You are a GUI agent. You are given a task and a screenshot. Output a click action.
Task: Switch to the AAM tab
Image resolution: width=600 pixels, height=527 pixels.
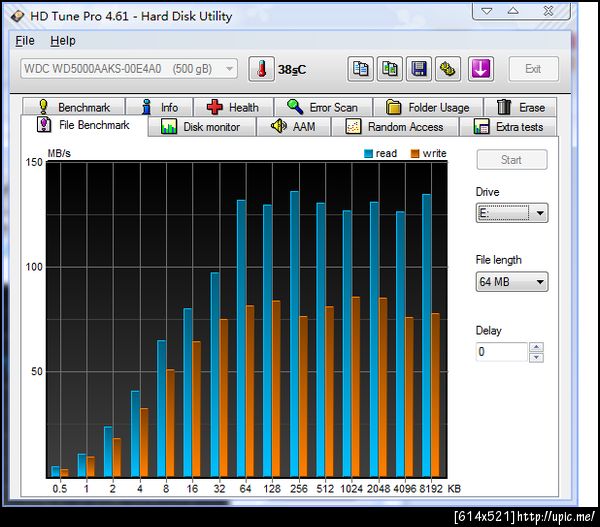coord(293,127)
